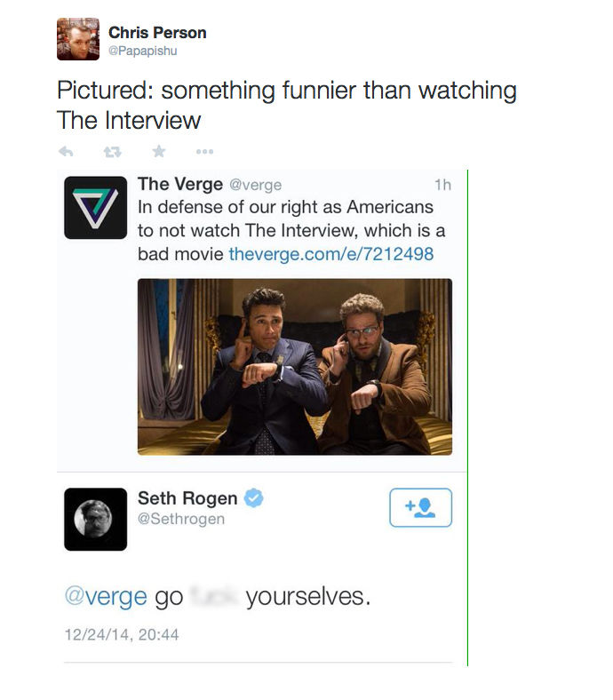Click Seth Rogen's blue verified badge
This screenshot has height=700, width=613.
tap(253, 497)
